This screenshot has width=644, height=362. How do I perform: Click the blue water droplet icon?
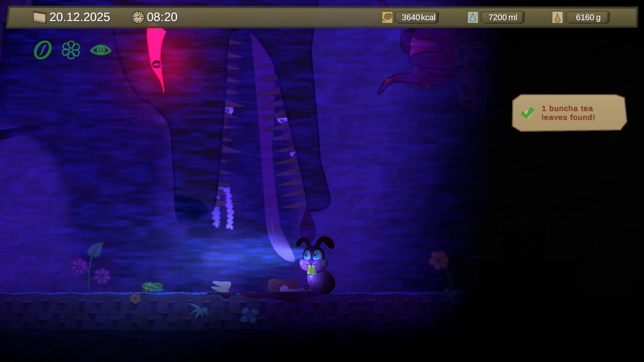[474, 17]
